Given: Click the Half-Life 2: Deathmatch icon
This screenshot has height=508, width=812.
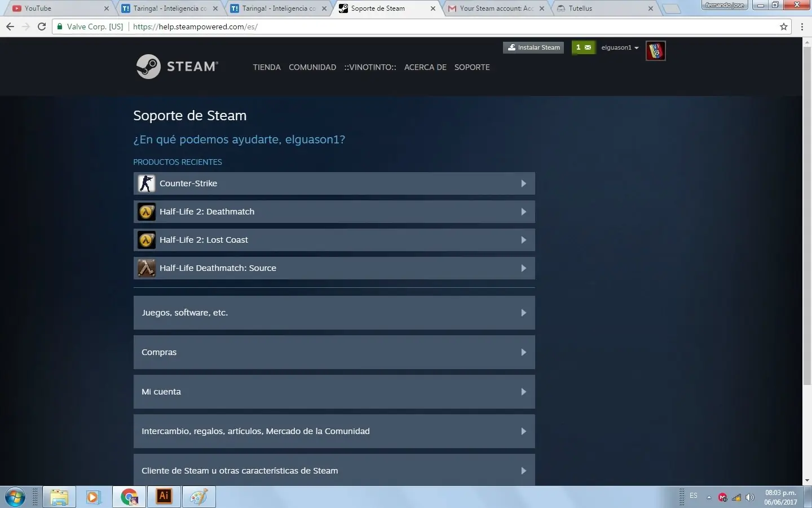Looking at the screenshot, I should pos(145,211).
